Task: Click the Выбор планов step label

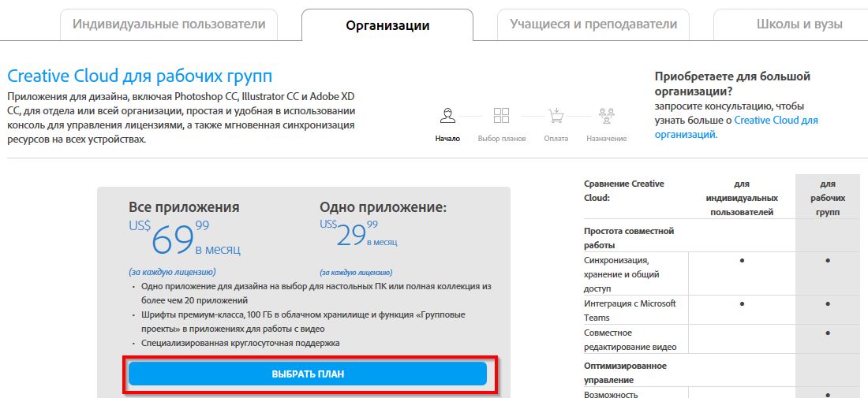Action: (x=501, y=139)
